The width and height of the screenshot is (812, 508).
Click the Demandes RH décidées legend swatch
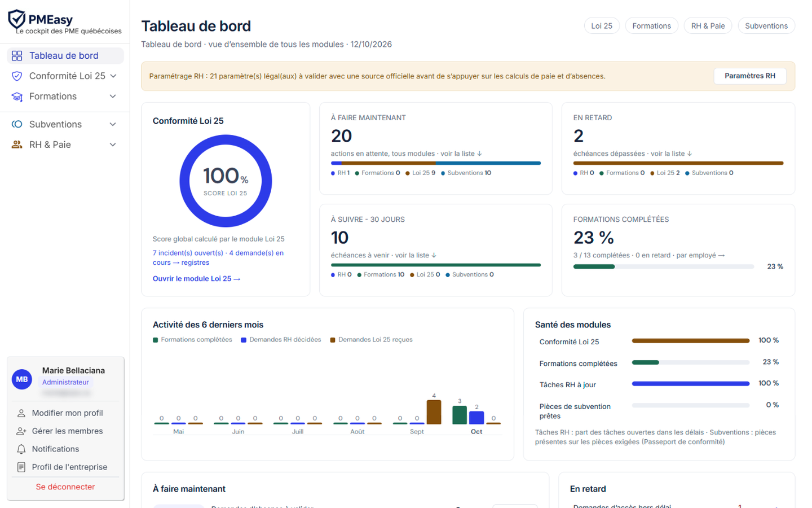pos(244,340)
